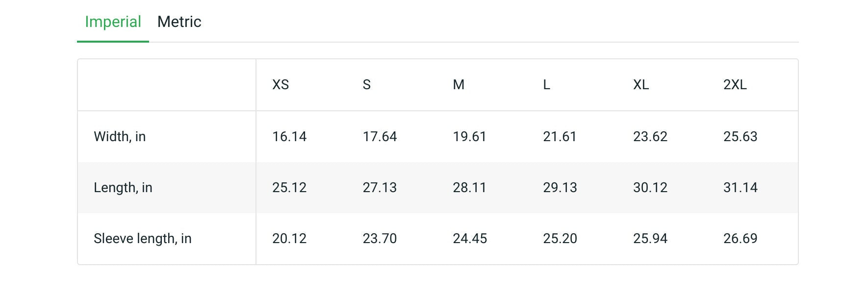This screenshot has height=298, width=868.
Task: Select the "Length, in" row label
Action: pos(123,188)
